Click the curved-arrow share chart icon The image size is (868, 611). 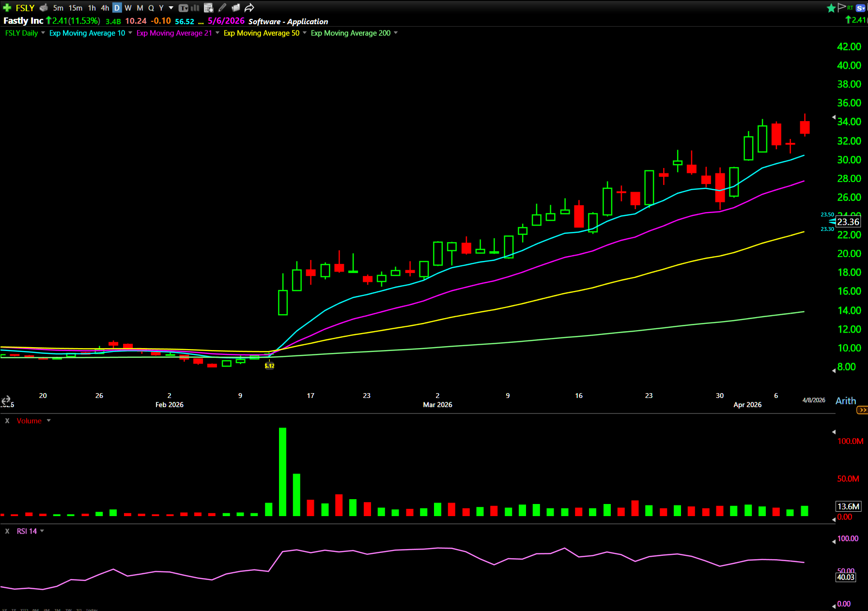[x=249, y=8]
